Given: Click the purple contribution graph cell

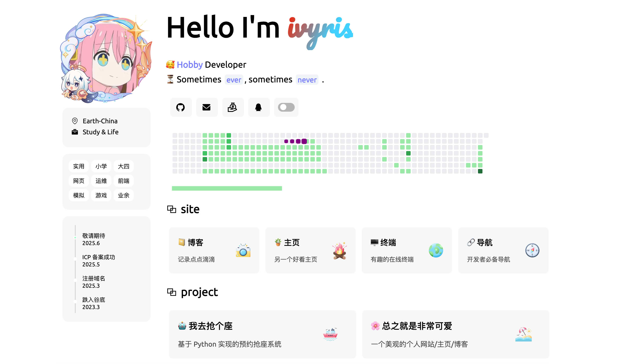Looking at the screenshot, I should (x=304, y=141).
